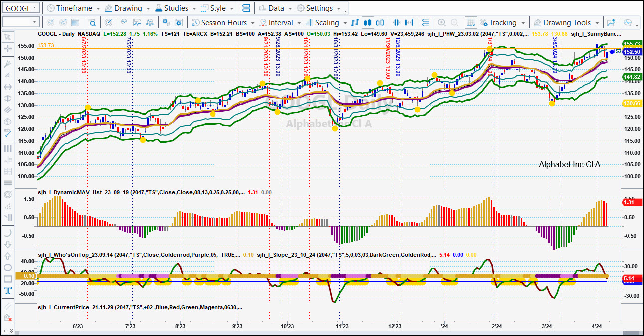Switch to filled candlestick chart style
The width and height of the screenshot is (644, 336).
coord(368,22)
